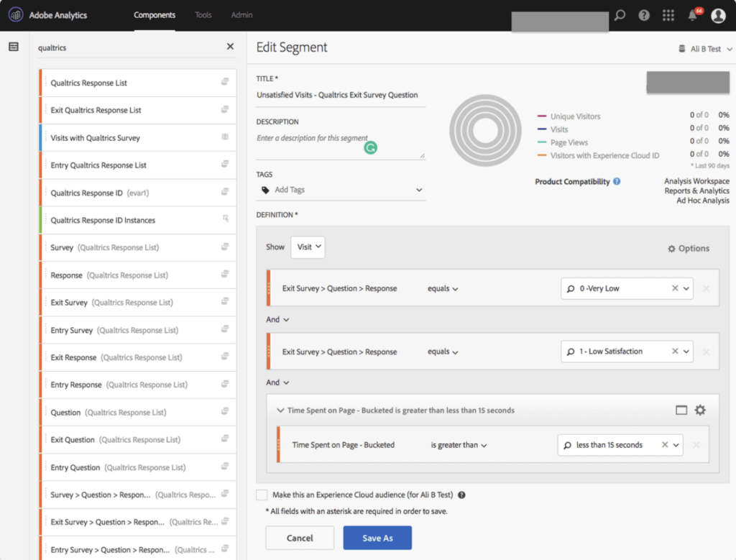
Task: Toggle the component list panel icon
Action: pyautogui.click(x=14, y=47)
